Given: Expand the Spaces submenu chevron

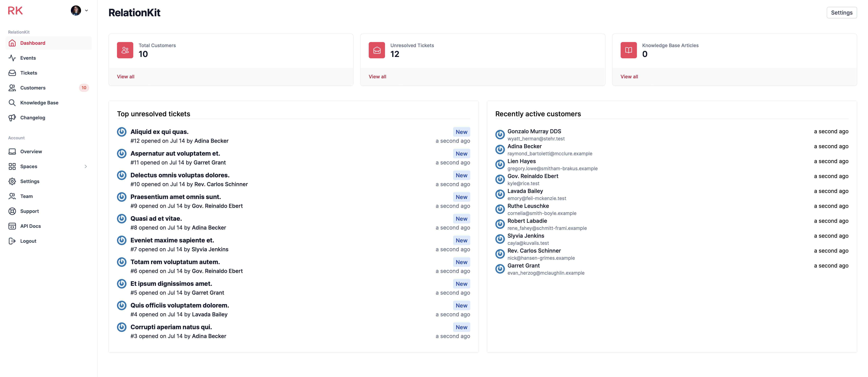Looking at the screenshot, I should 86,166.
